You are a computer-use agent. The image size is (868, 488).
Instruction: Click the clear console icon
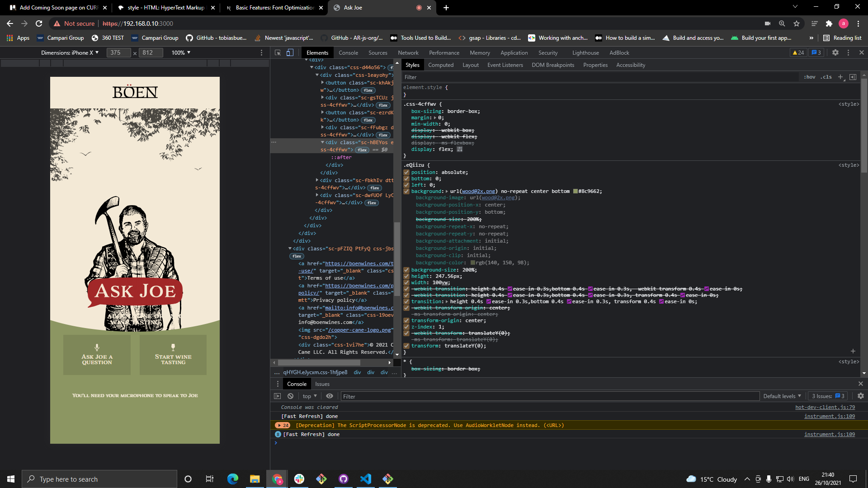click(x=290, y=396)
